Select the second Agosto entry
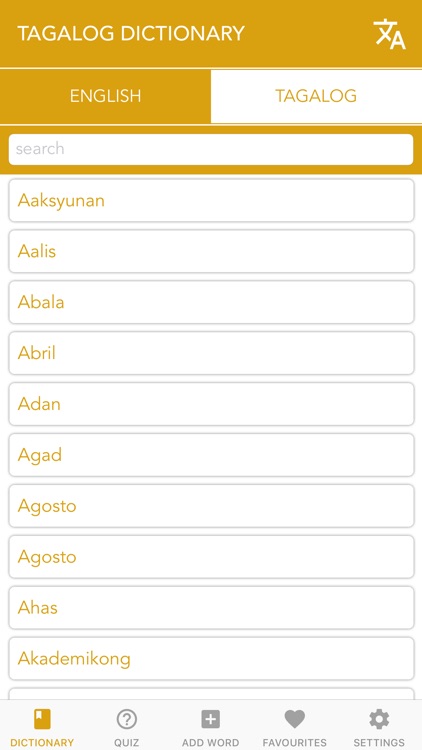 [211, 557]
